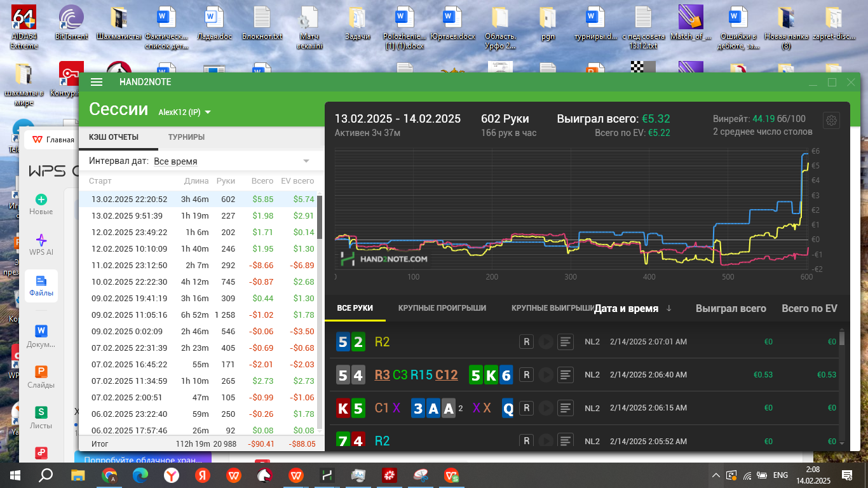Replay the 5 2 R2 hand
This screenshot has height=488, width=868.
click(x=545, y=342)
